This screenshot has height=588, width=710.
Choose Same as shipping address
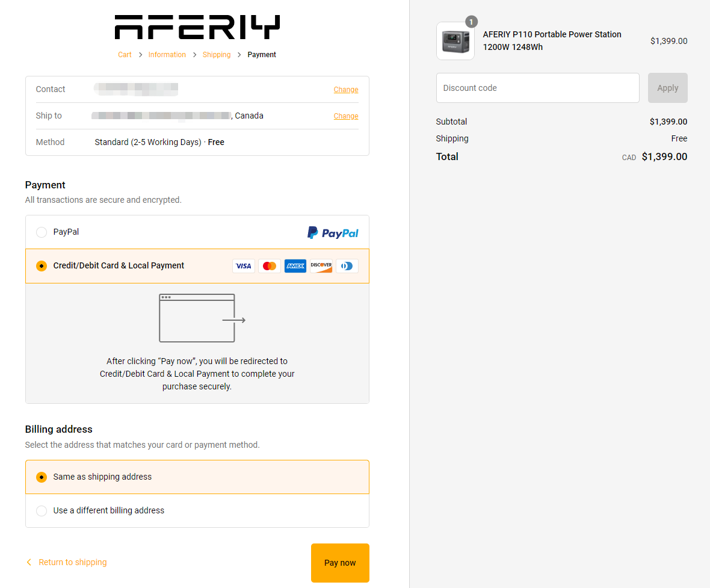(x=42, y=477)
